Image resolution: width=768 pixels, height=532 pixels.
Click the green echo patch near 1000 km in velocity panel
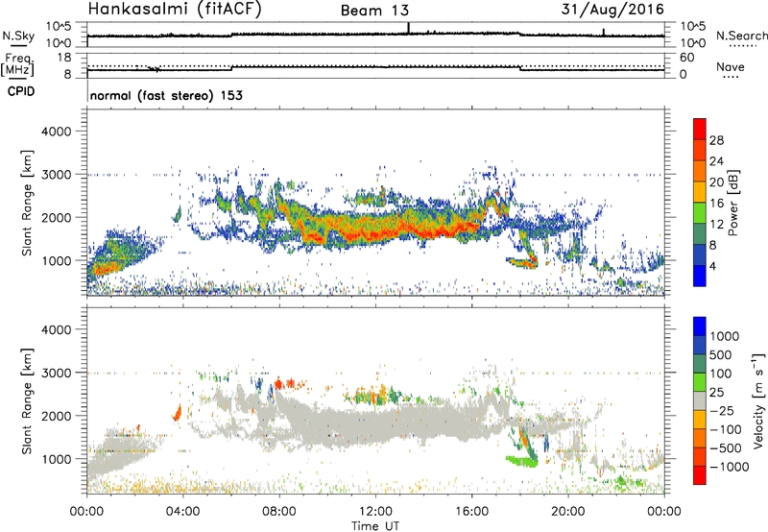[520, 461]
